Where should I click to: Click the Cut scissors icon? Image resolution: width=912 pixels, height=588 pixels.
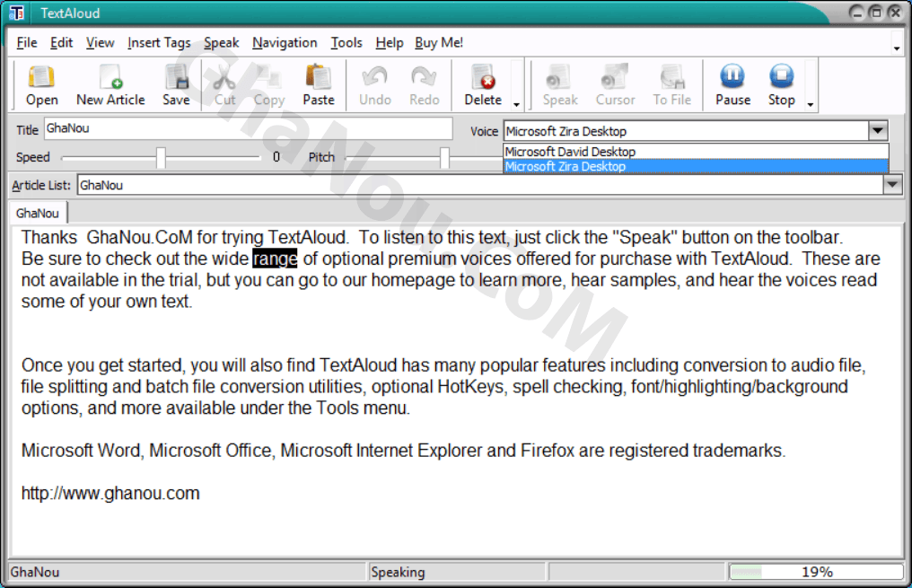224,85
